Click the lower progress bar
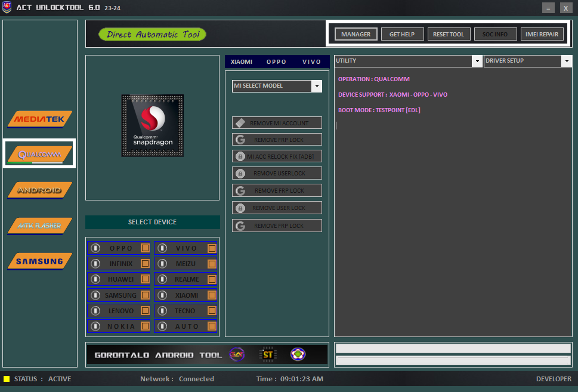This screenshot has width=578, height=392. coord(453,360)
